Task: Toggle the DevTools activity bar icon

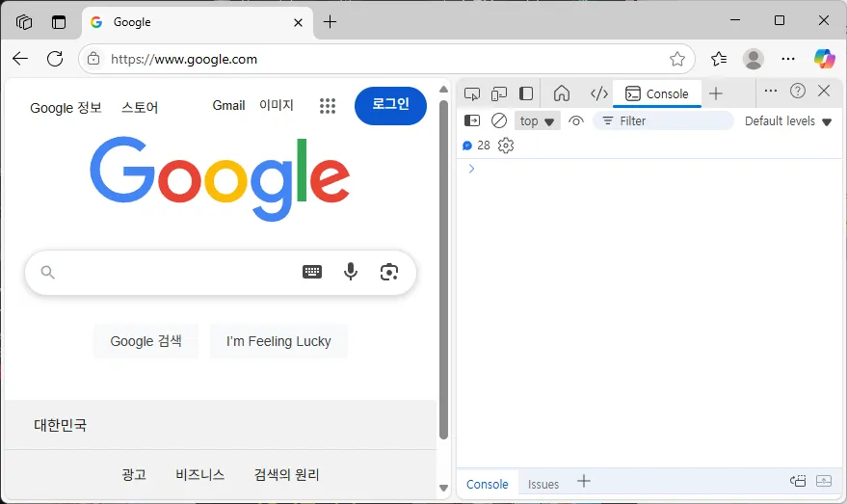Action: click(526, 93)
